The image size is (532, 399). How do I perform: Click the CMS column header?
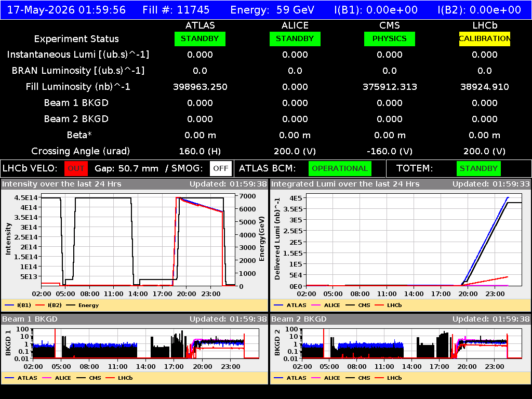point(390,25)
